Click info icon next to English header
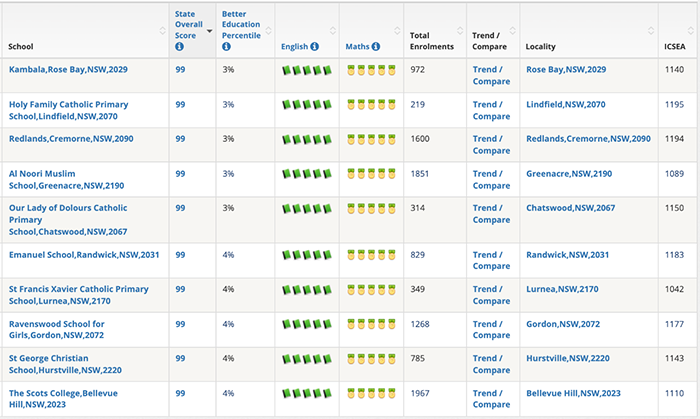 tap(315, 46)
